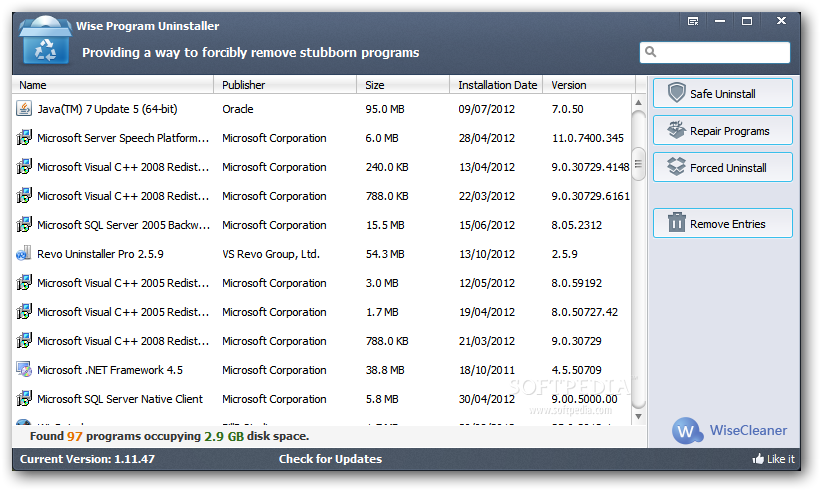821x491 pixels.
Task: Click the Repair Programs wrench icon
Action: pos(676,130)
